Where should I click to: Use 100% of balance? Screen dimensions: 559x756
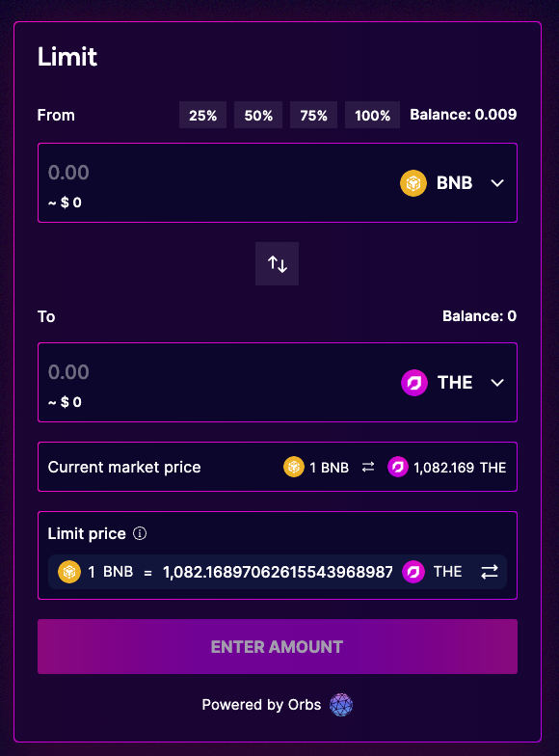click(372, 115)
